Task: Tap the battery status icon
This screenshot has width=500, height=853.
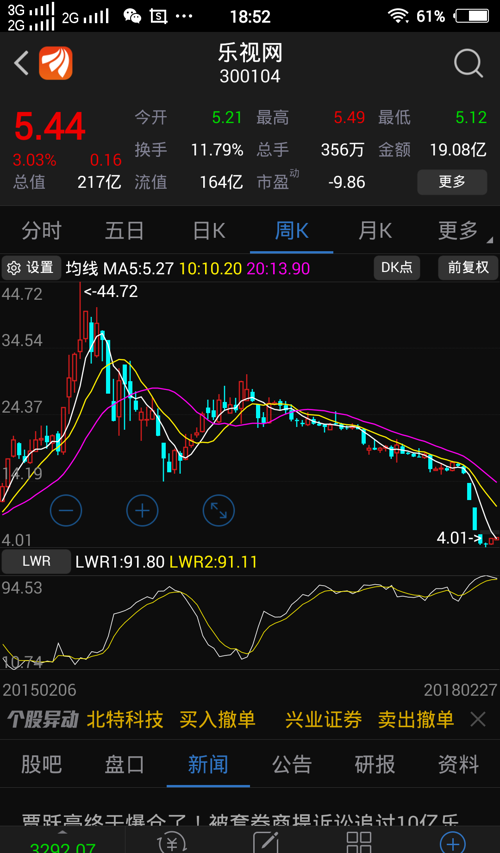Action: coord(472,16)
